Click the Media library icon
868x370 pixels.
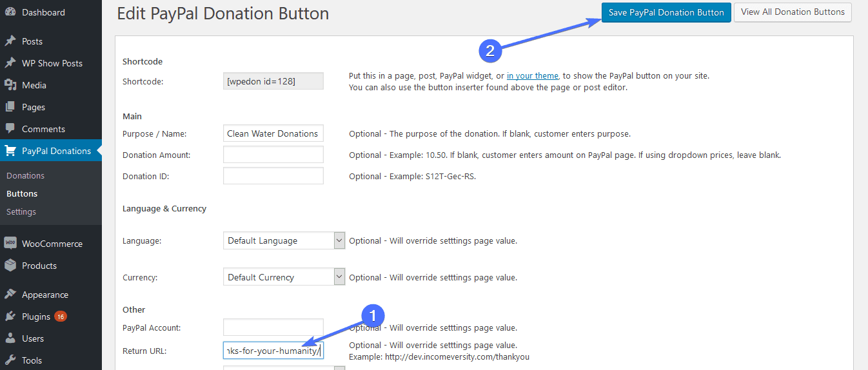[10, 85]
